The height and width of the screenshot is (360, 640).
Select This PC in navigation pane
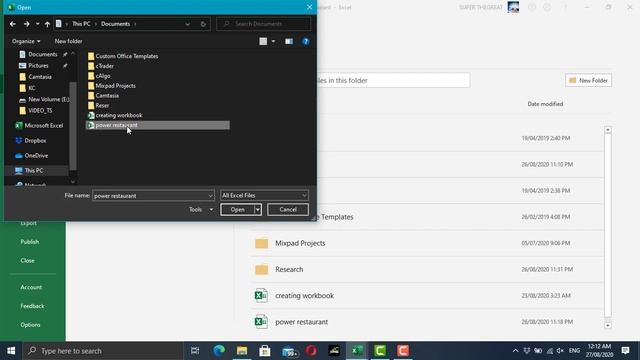[x=33, y=171]
